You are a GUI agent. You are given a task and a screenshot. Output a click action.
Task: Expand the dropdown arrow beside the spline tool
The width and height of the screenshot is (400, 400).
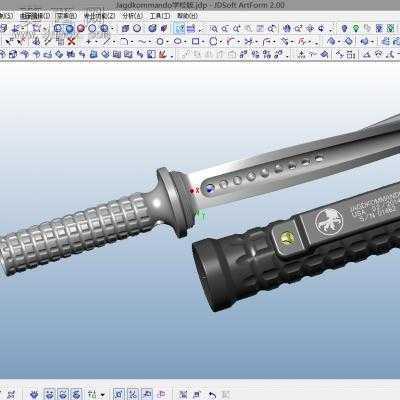pos(150,42)
